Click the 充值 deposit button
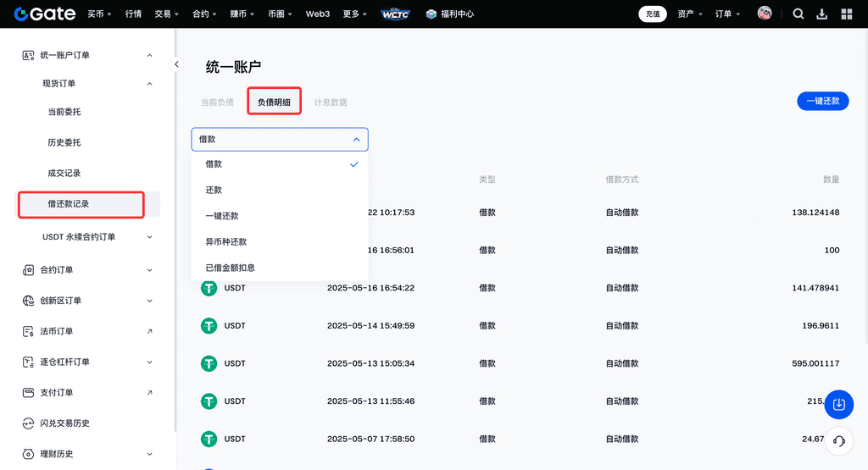The height and width of the screenshot is (470, 868). click(652, 14)
